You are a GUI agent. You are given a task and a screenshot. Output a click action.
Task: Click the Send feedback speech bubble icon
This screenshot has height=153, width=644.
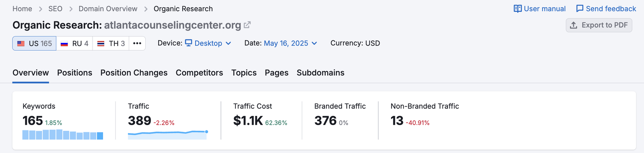pyautogui.click(x=580, y=8)
